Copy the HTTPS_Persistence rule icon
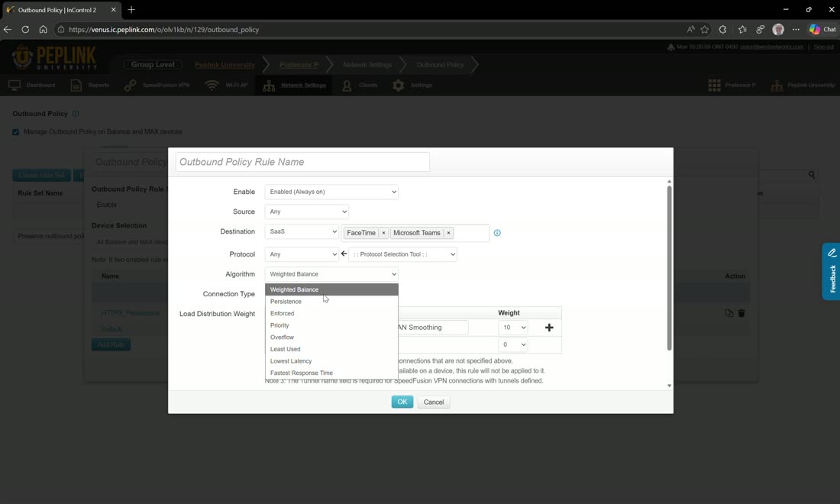Viewport: 840px width, 504px height. pyautogui.click(x=729, y=313)
